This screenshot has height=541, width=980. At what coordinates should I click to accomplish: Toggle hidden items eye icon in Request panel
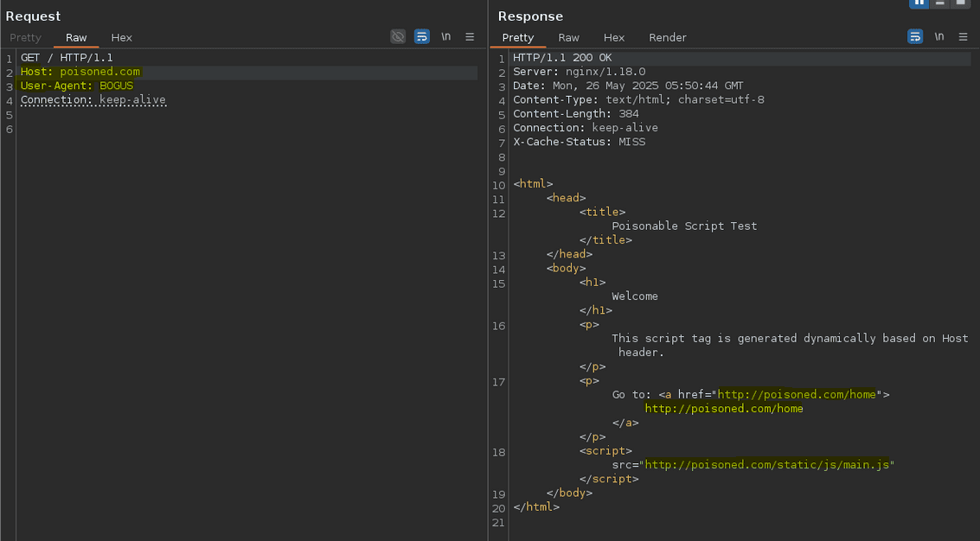click(398, 36)
